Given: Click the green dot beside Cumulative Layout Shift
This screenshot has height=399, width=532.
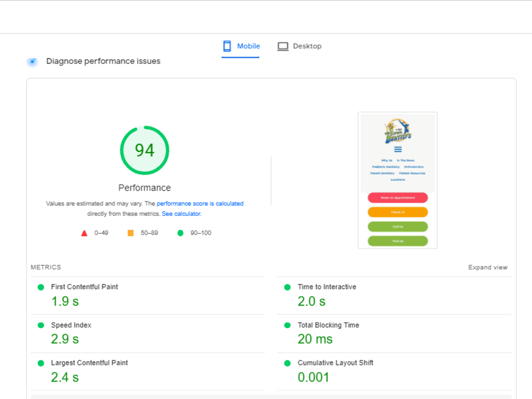Looking at the screenshot, I should point(287,363).
